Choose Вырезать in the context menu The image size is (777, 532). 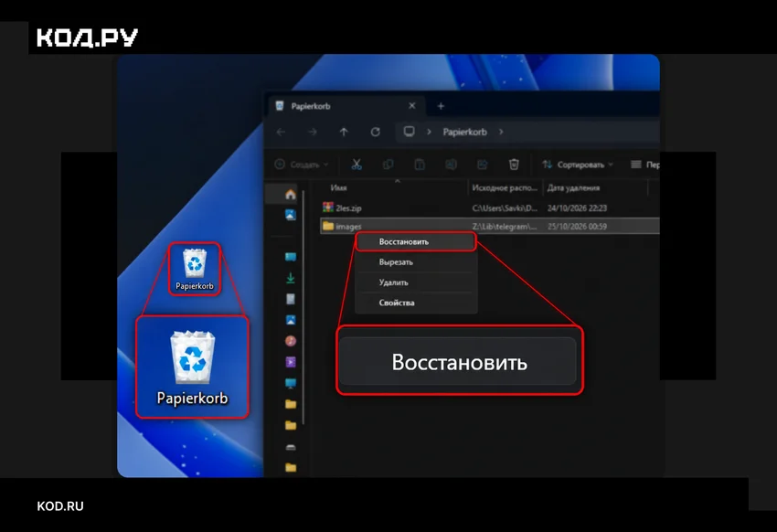point(416,262)
